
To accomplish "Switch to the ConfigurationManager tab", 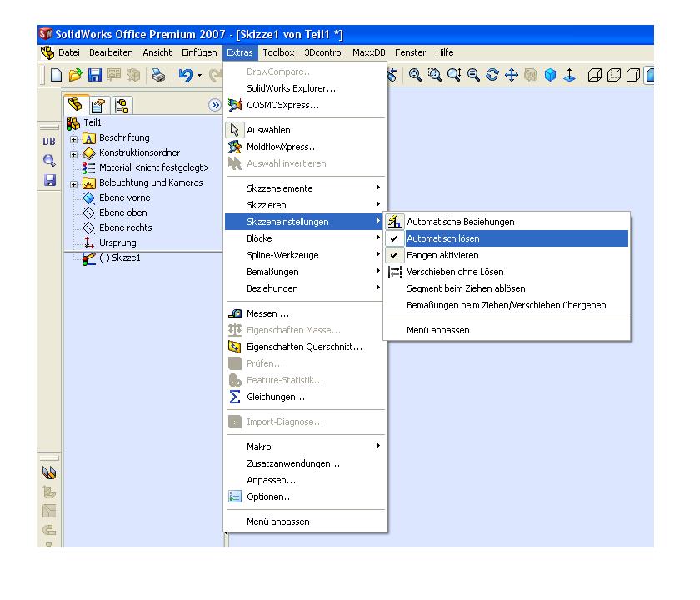I will point(122,106).
